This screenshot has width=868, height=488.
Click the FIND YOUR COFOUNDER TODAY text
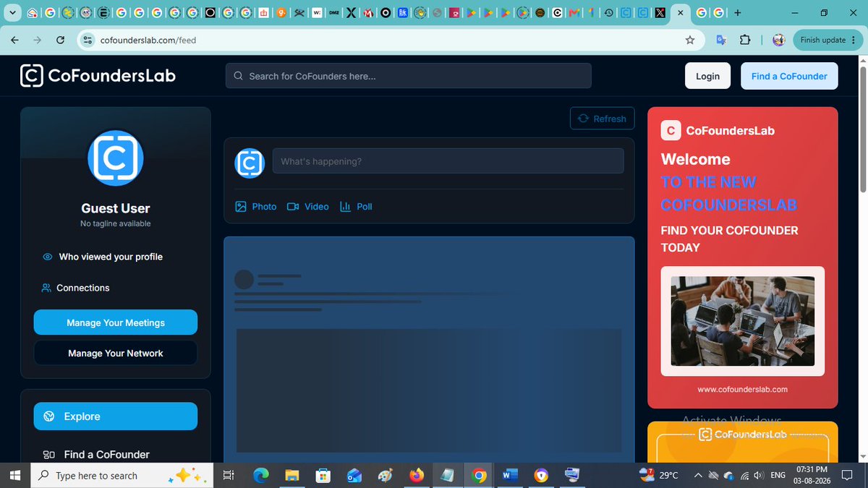tap(730, 239)
